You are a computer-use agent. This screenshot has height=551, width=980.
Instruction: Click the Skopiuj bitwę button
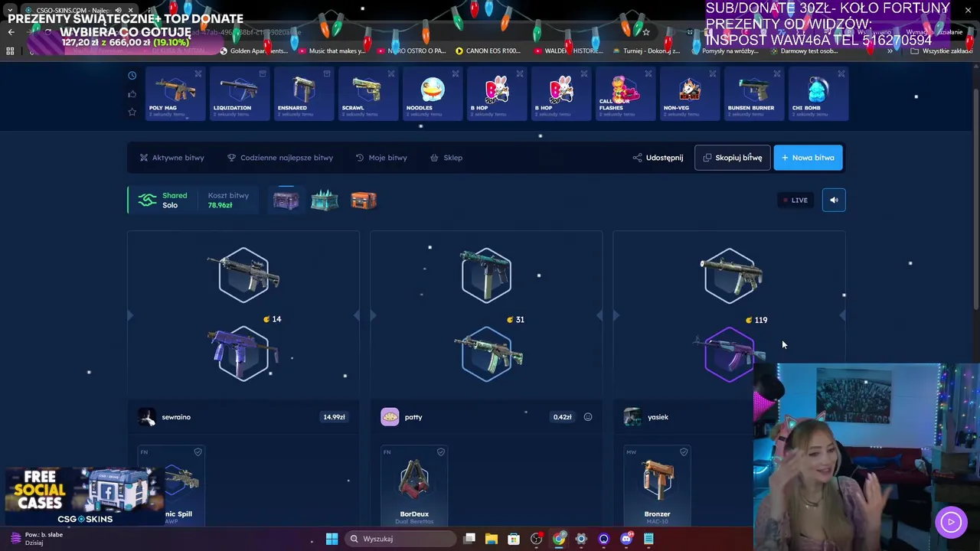click(733, 158)
